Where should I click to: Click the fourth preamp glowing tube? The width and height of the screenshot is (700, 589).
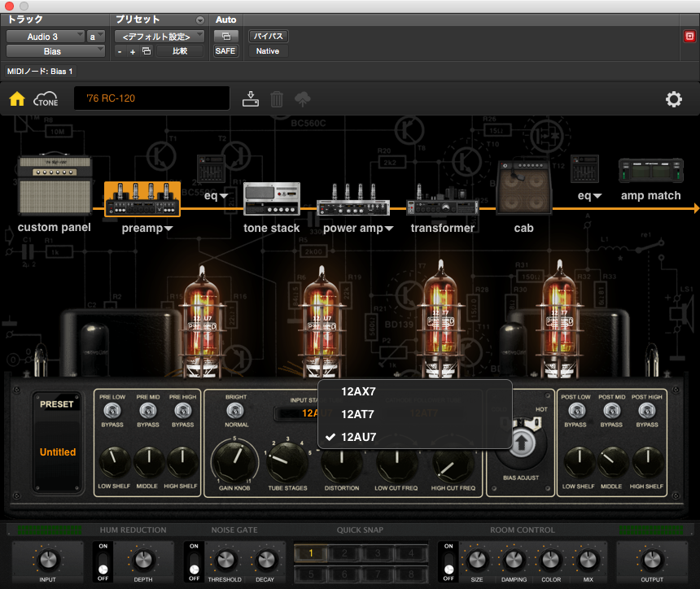(x=560, y=319)
